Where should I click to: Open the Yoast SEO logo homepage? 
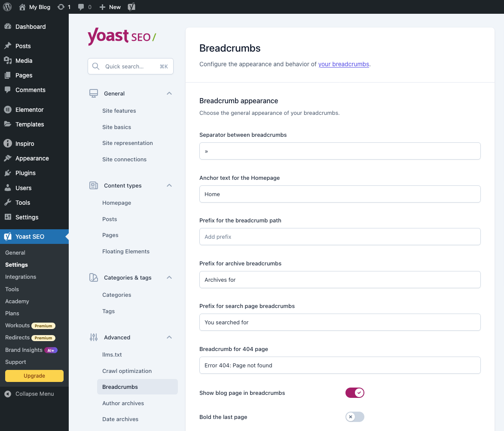coord(122,37)
